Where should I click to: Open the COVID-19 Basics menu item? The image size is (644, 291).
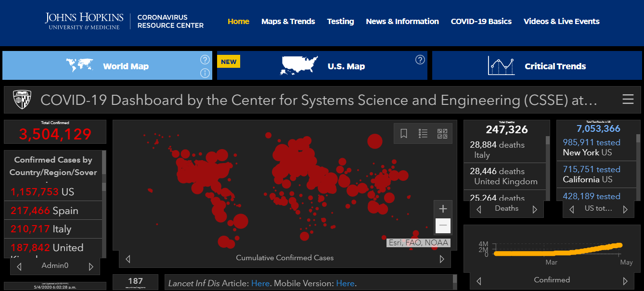coord(481,21)
